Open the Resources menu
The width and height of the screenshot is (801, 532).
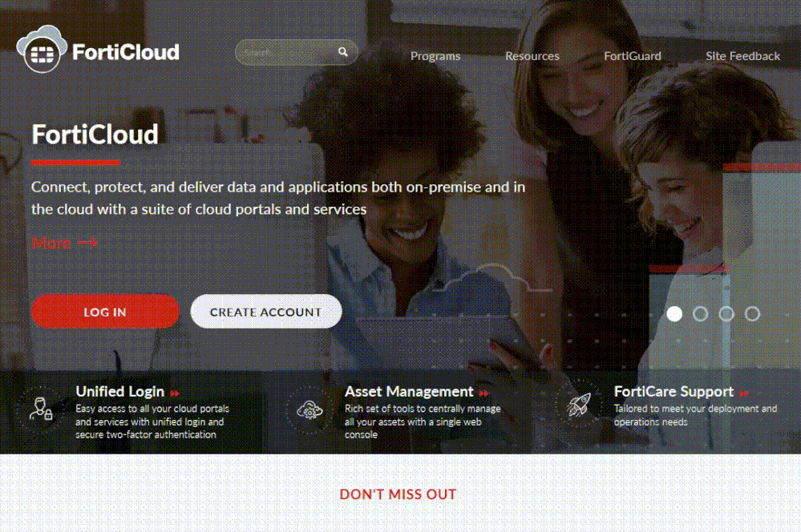532,55
